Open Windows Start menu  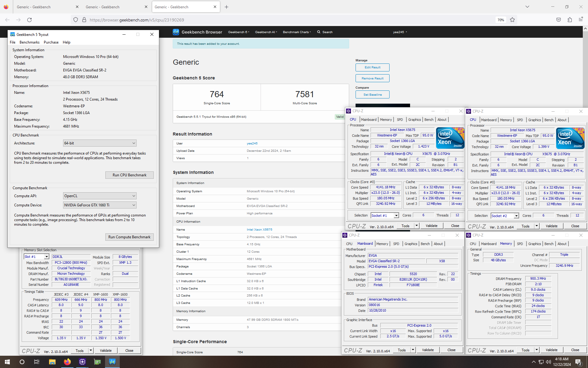tap(7, 362)
